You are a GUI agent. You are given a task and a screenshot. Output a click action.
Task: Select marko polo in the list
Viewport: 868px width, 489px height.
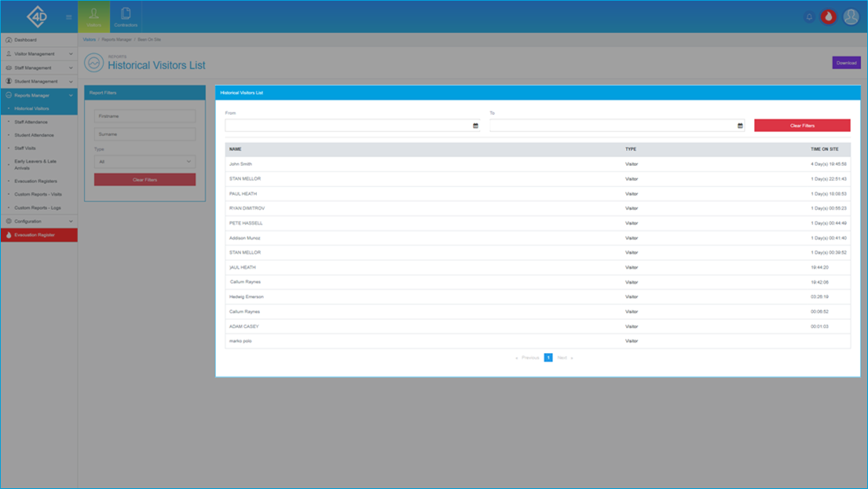[x=240, y=341]
